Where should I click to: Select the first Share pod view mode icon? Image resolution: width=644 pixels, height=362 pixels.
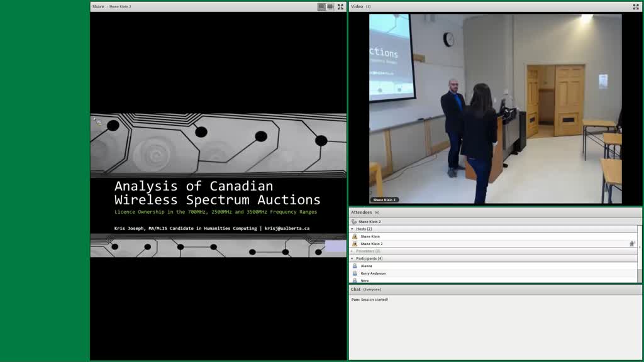coord(321,6)
